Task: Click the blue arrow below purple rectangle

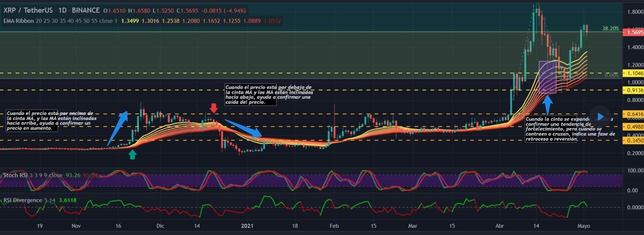Action: point(548,105)
